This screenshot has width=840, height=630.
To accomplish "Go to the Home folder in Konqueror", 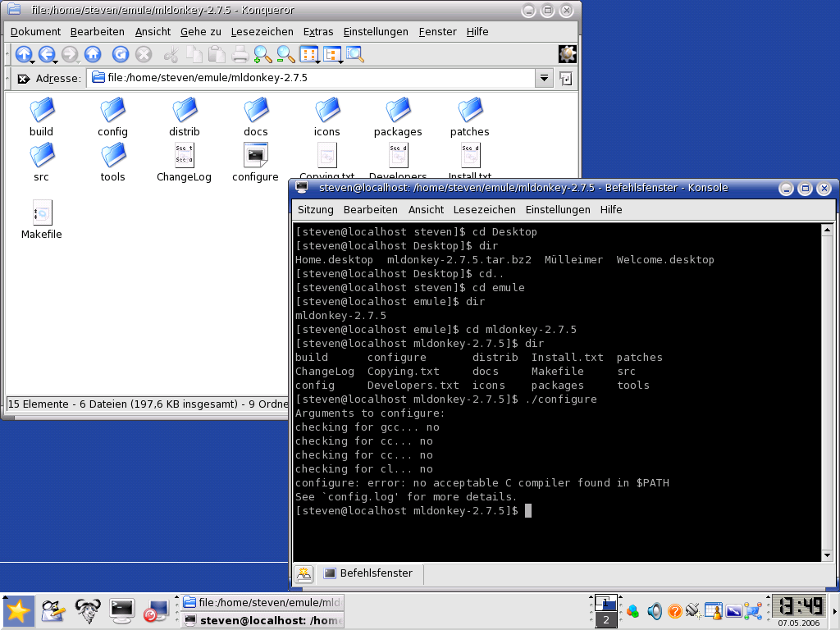I will coord(93,54).
